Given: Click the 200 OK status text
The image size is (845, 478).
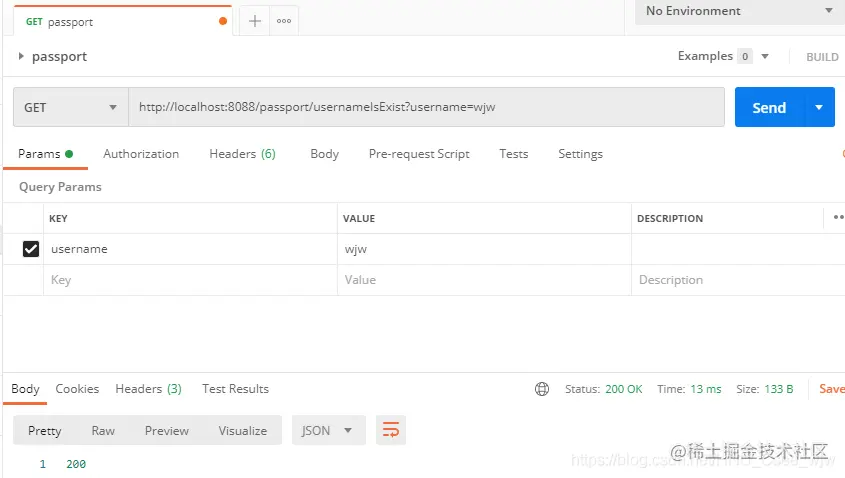Looking at the screenshot, I should [624, 389].
